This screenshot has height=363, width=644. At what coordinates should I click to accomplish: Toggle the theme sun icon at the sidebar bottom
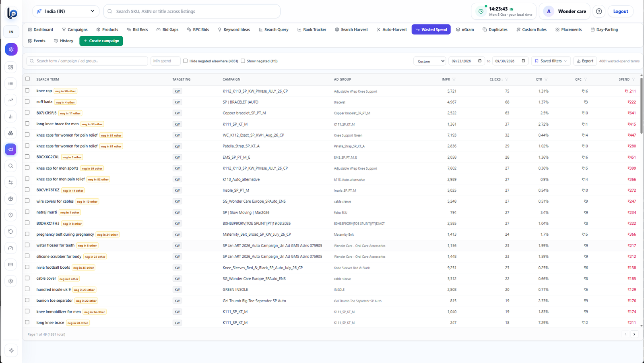click(x=11, y=351)
